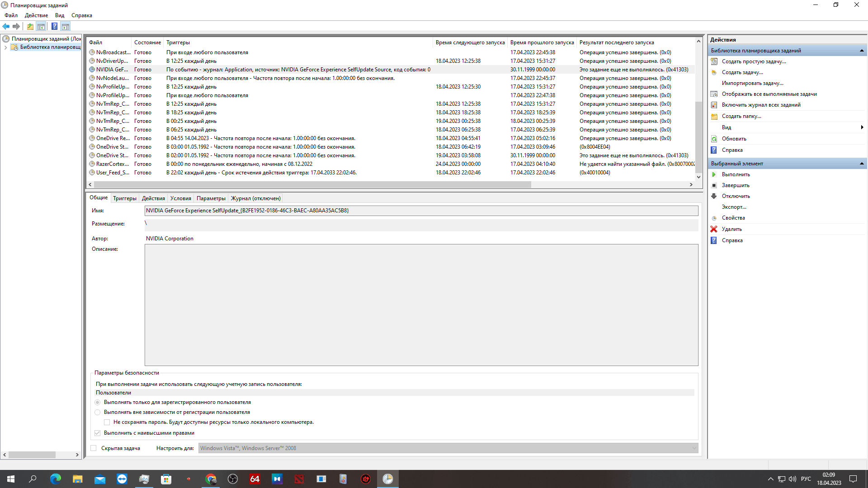Select the NvDriverUp... task row
Viewport: 868px width, 488px height.
coord(392,61)
